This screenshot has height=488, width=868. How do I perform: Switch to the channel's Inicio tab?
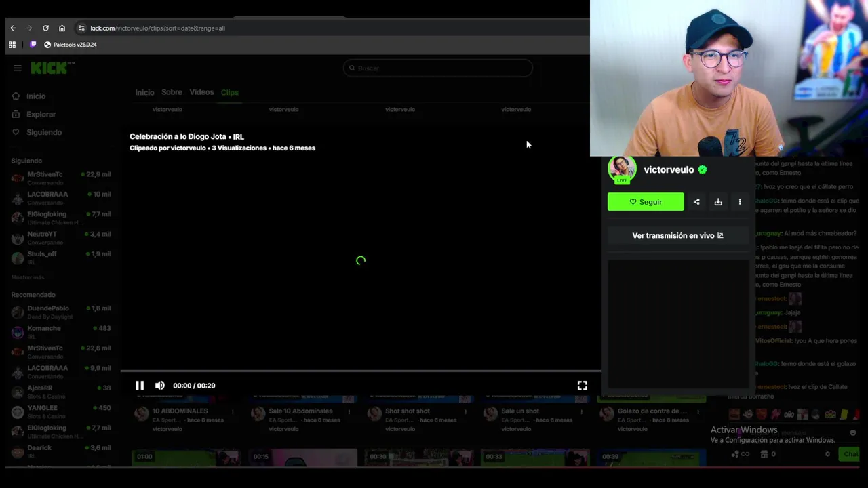(x=144, y=92)
